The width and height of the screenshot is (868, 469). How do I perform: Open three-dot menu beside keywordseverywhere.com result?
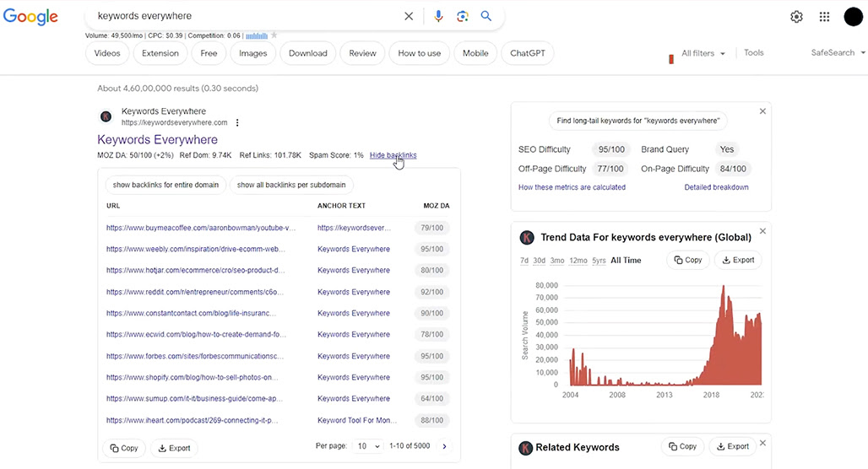pyautogui.click(x=237, y=123)
